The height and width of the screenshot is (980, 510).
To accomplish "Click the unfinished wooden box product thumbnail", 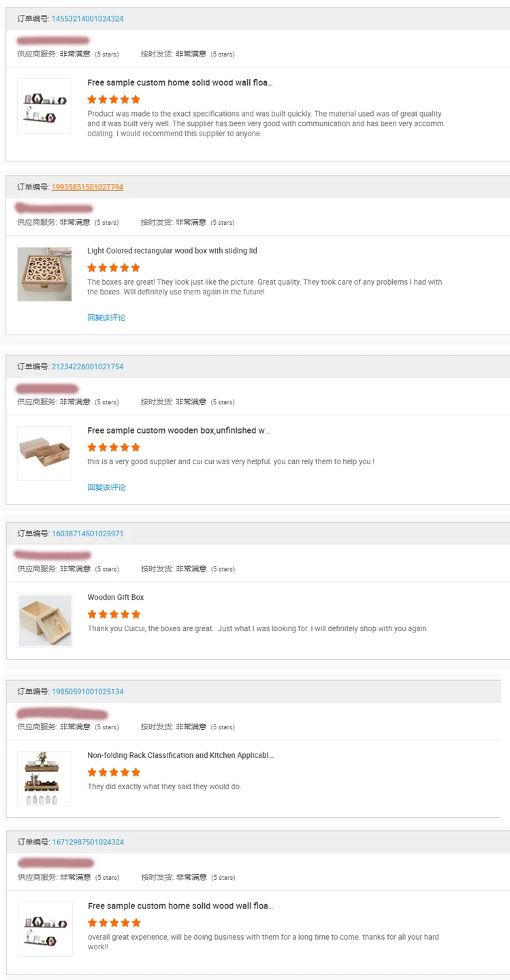I will [45, 453].
